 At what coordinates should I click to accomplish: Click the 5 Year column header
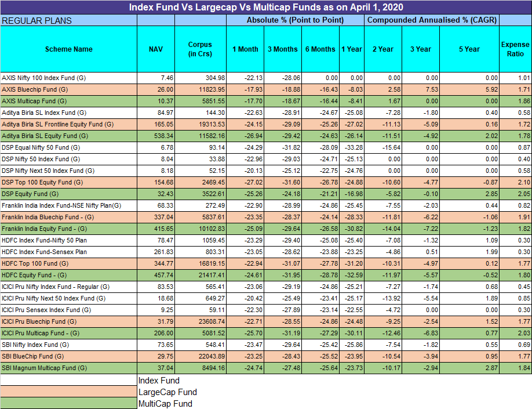[x=469, y=49]
